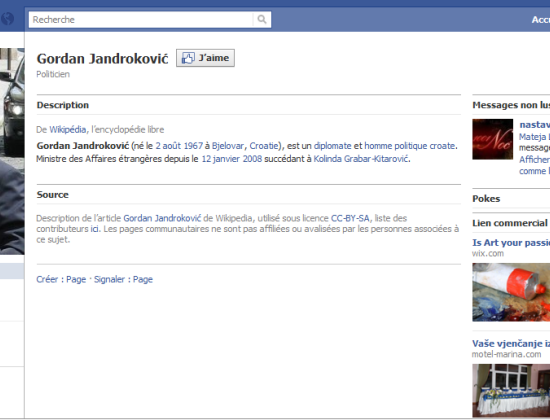Follow the Bjelovar link

pos(228,146)
